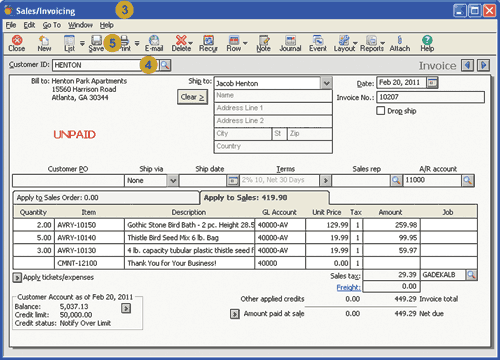Click the Event toolbar icon

pyautogui.click(x=318, y=44)
